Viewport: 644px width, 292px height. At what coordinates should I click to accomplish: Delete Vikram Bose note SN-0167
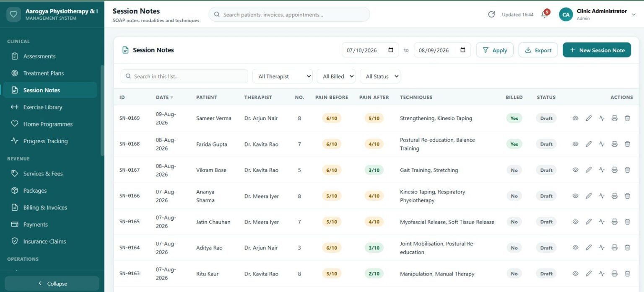pos(627,170)
